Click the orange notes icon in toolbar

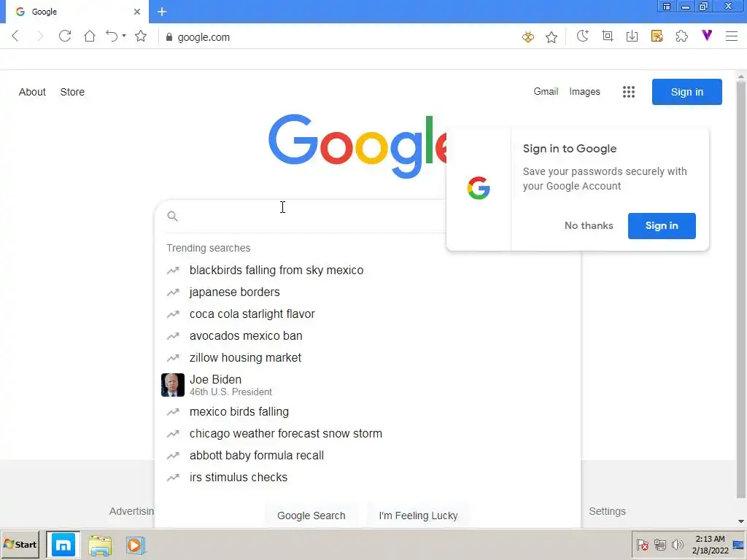[x=657, y=36]
